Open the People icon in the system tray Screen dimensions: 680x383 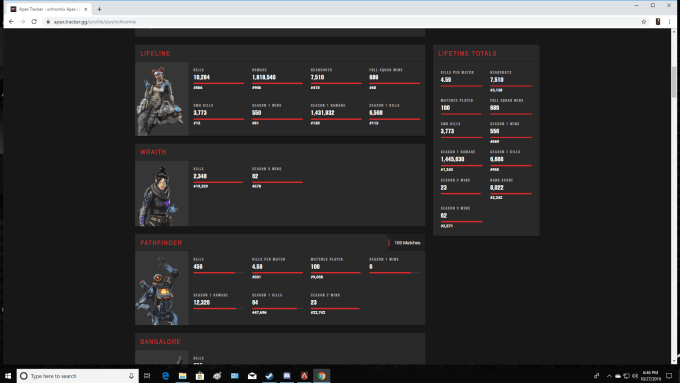[596, 376]
